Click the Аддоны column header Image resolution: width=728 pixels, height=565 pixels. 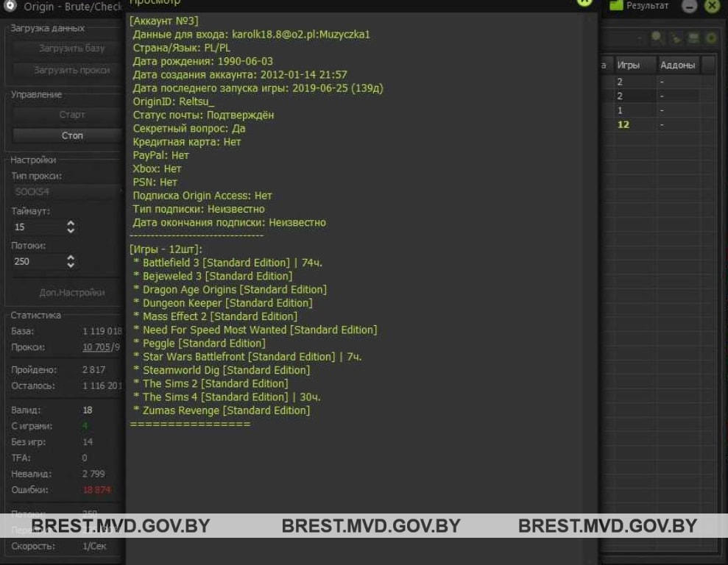(x=679, y=65)
